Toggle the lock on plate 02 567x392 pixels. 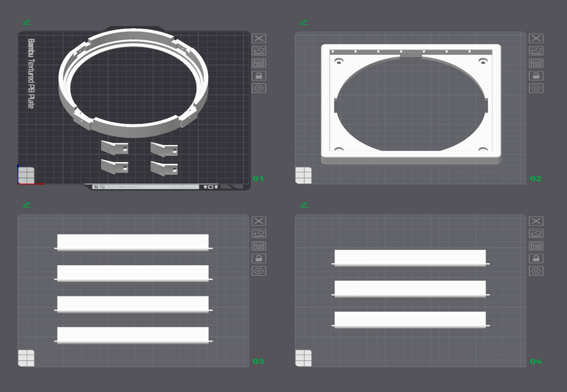click(536, 76)
